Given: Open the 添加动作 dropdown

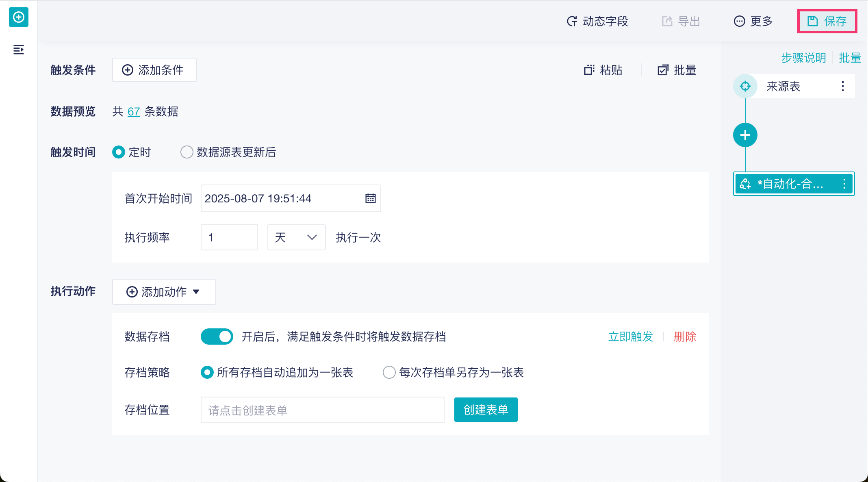Looking at the screenshot, I should 164,292.
